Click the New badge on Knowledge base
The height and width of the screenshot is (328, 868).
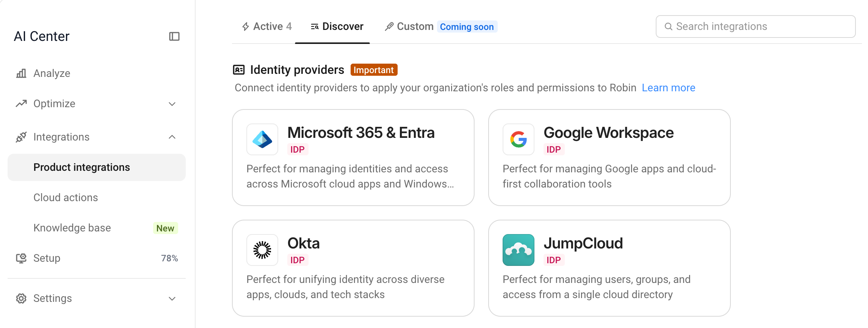(x=165, y=228)
